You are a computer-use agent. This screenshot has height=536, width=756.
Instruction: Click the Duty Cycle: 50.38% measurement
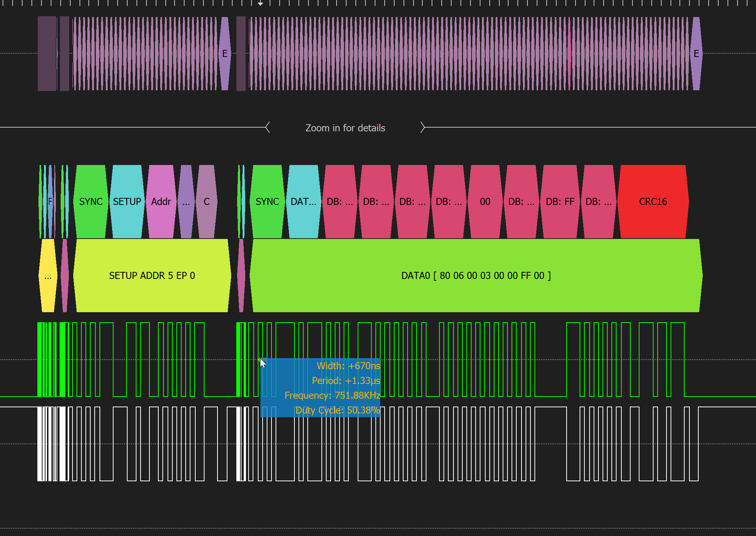(x=338, y=410)
